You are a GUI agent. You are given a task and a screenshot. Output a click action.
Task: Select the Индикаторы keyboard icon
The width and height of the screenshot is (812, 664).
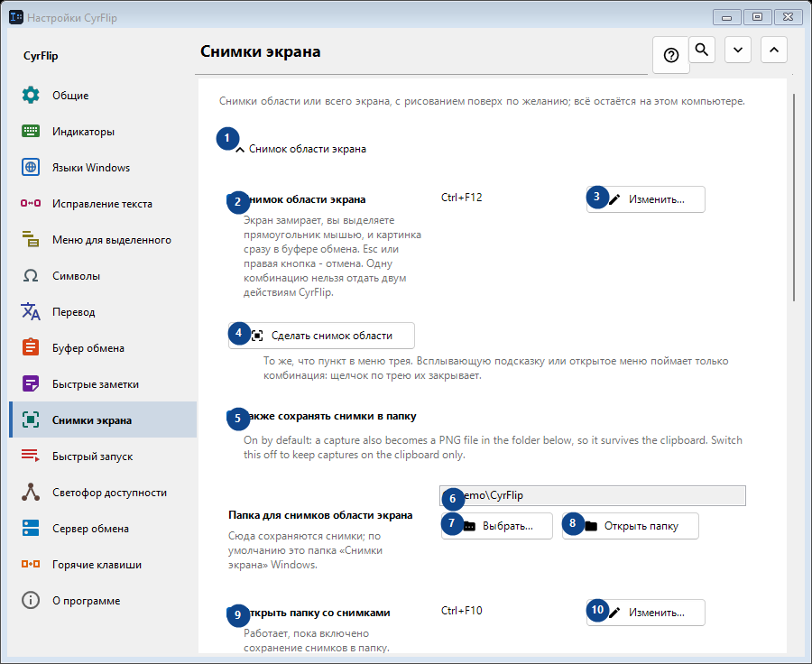tap(31, 131)
